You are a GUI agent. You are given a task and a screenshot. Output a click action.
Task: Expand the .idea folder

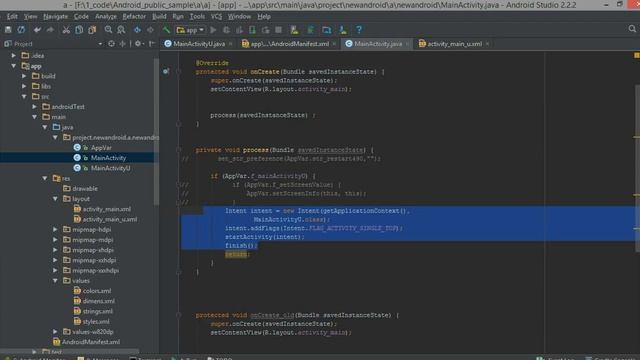point(13,55)
